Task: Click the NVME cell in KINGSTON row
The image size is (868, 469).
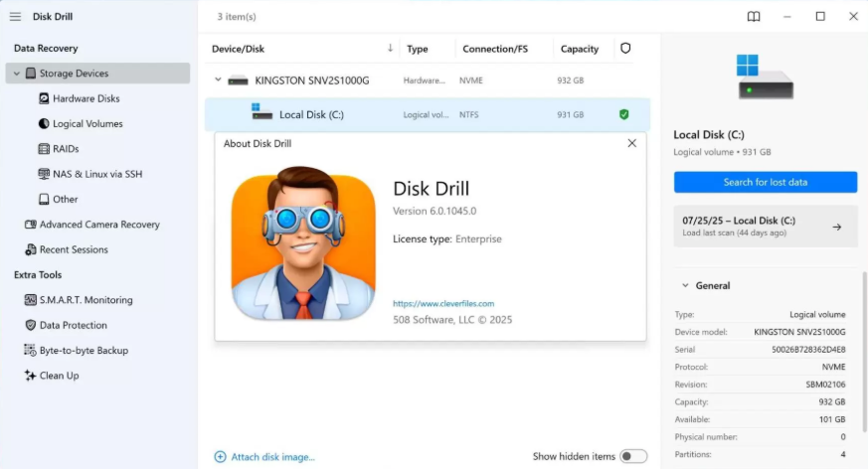Action: 470,80
